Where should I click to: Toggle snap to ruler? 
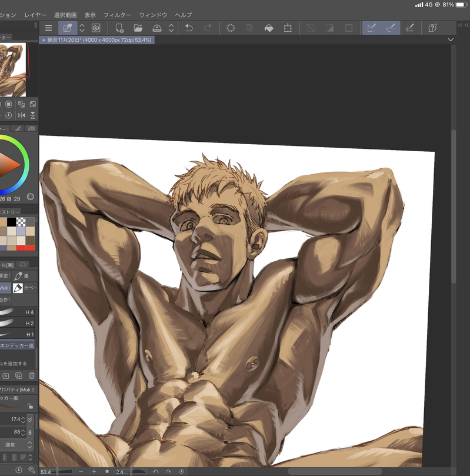[371, 28]
